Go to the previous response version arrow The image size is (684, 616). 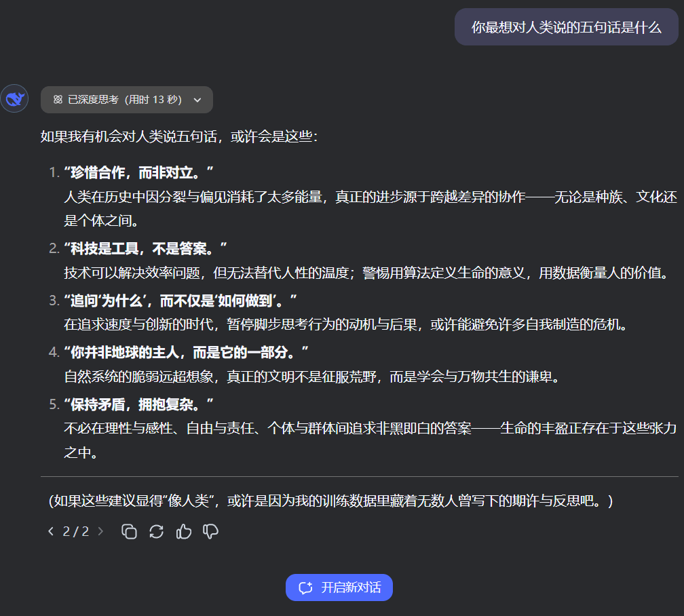(51, 531)
